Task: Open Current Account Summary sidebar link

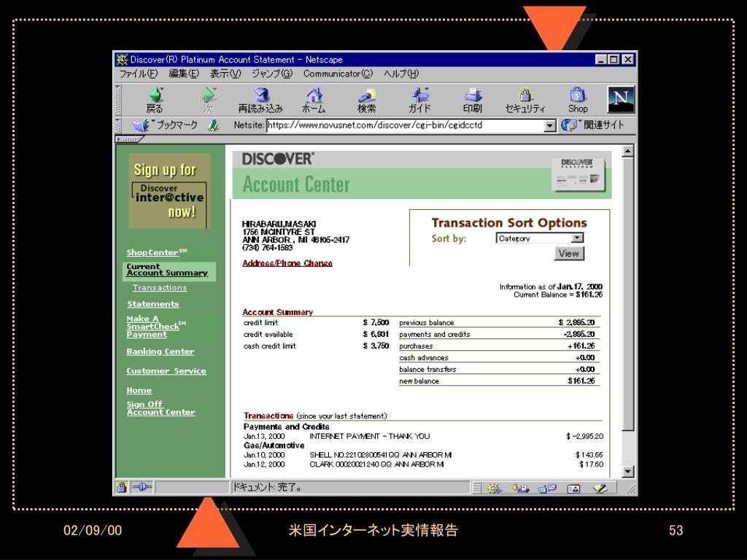Action: point(167,270)
